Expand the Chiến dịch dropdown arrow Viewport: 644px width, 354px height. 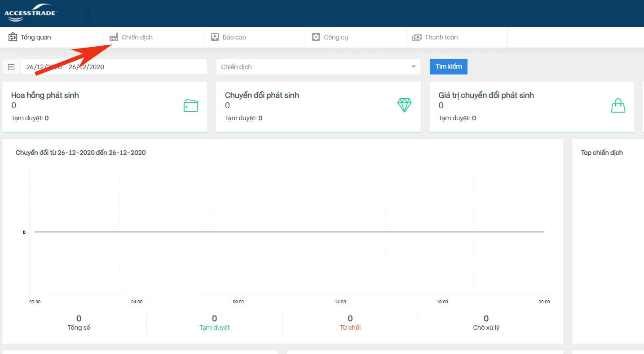pos(414,67)
